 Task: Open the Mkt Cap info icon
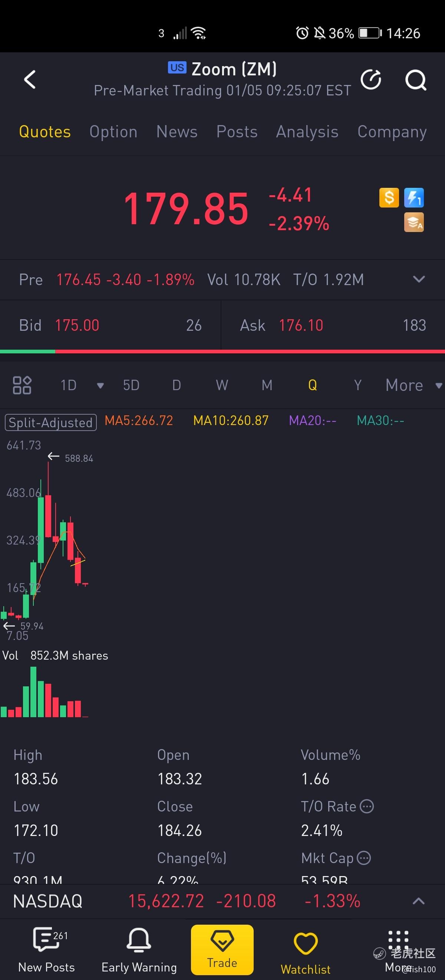point(364,858)
